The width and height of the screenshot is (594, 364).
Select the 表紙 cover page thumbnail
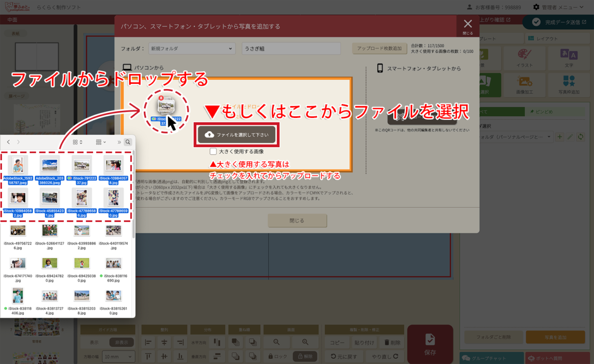37,57
